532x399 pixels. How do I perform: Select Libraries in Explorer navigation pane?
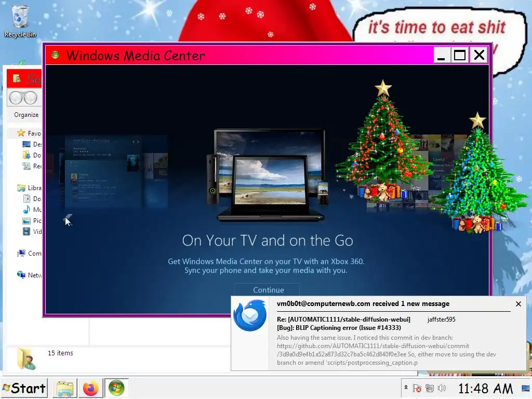[29, 188]
